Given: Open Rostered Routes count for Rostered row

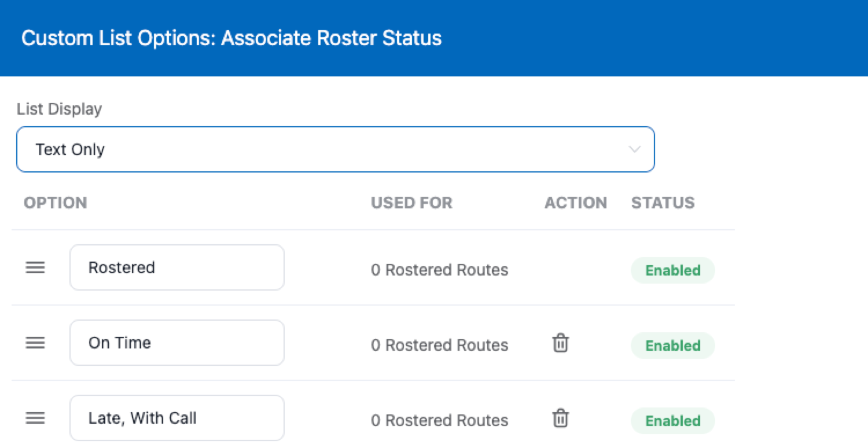Looking at the screenshot, I should click(439, 270).
